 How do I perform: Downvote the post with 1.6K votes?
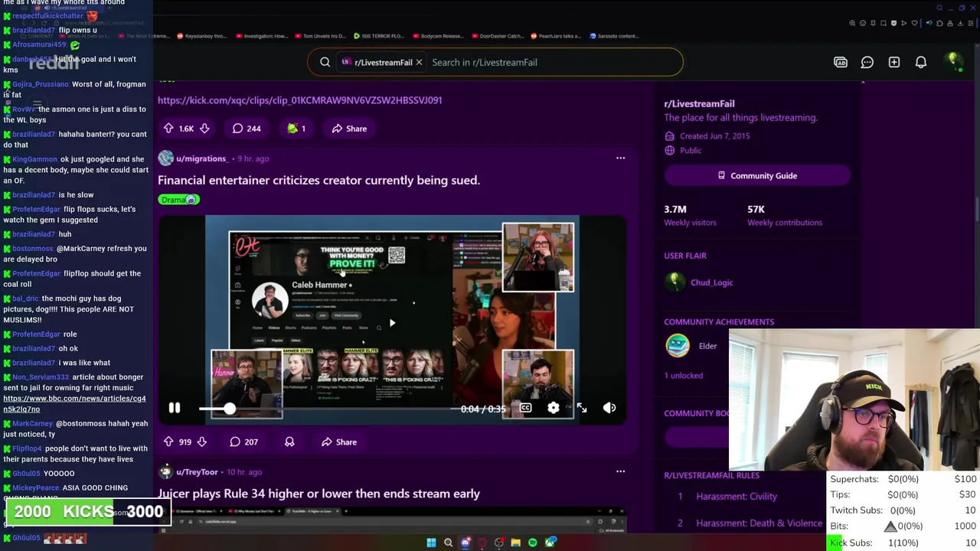click(204, 129)
